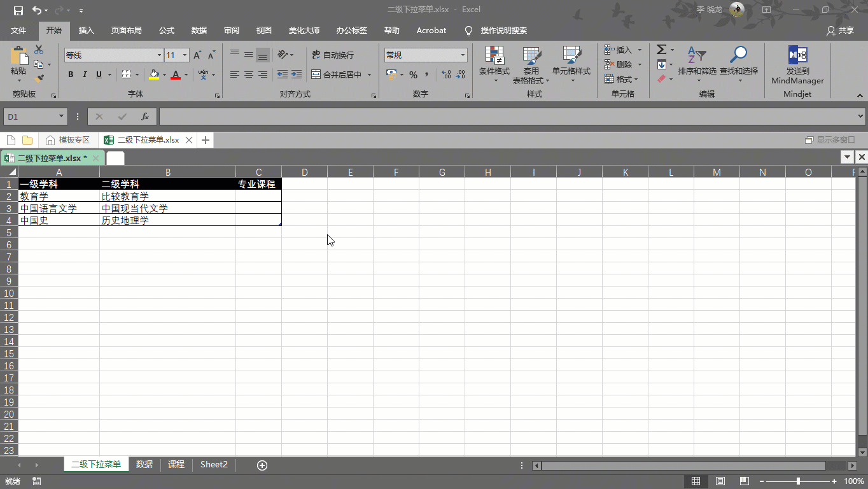Viewport: 868px width, 489px height.
Task: Switch to the 插入 ribbon tab
Action: pyautogui.click(x=87, y=31)
